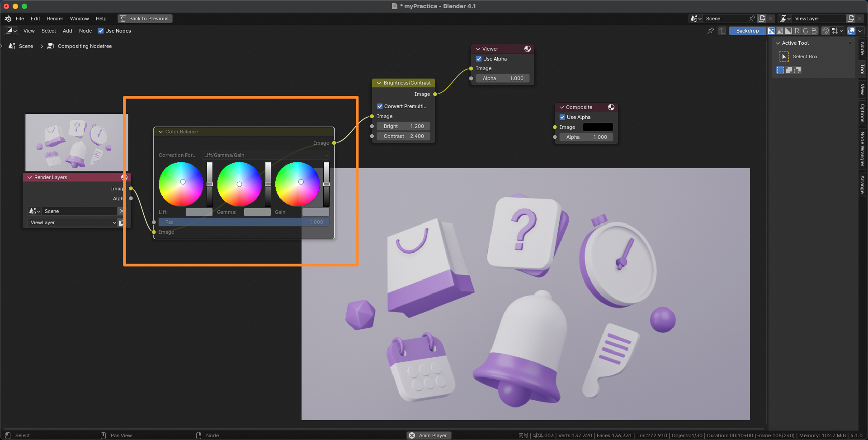Click the Viewer Alpha value field
The height and width of the screenshot is (440, 868).
coord(503,78)
